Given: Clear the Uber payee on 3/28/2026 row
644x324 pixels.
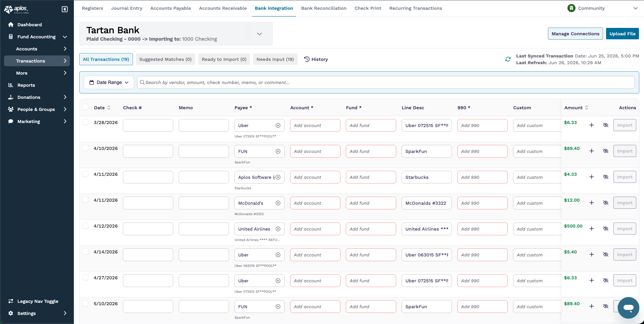Looking at the screenshot, I should 278,125.
